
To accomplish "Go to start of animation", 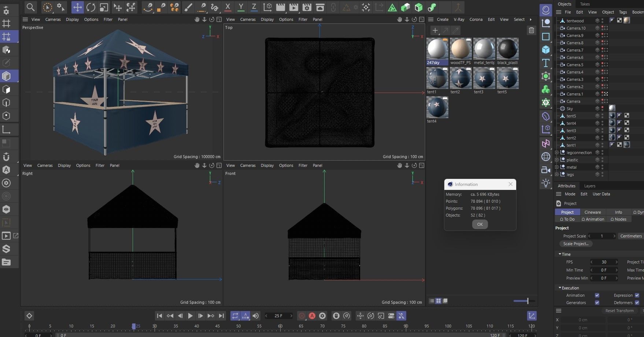I will [x=159, y=315].
